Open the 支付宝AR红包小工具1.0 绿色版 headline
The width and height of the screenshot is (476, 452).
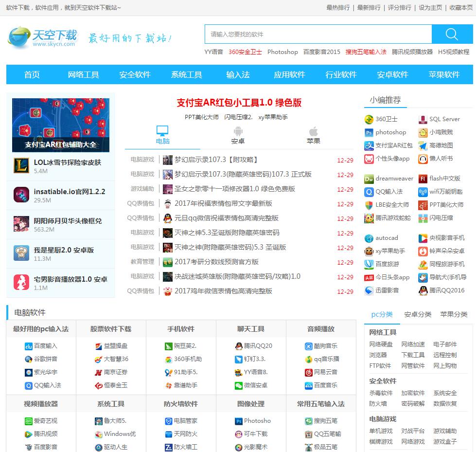pos(239,103)
